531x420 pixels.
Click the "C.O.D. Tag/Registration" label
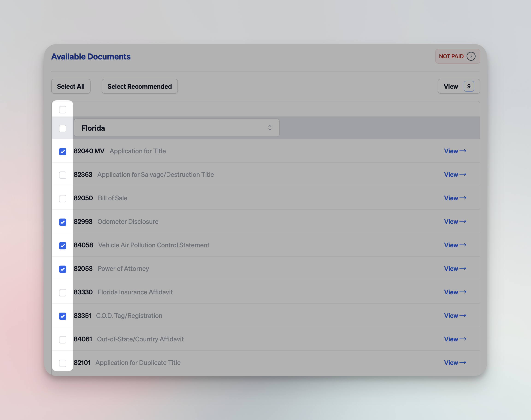129,316
